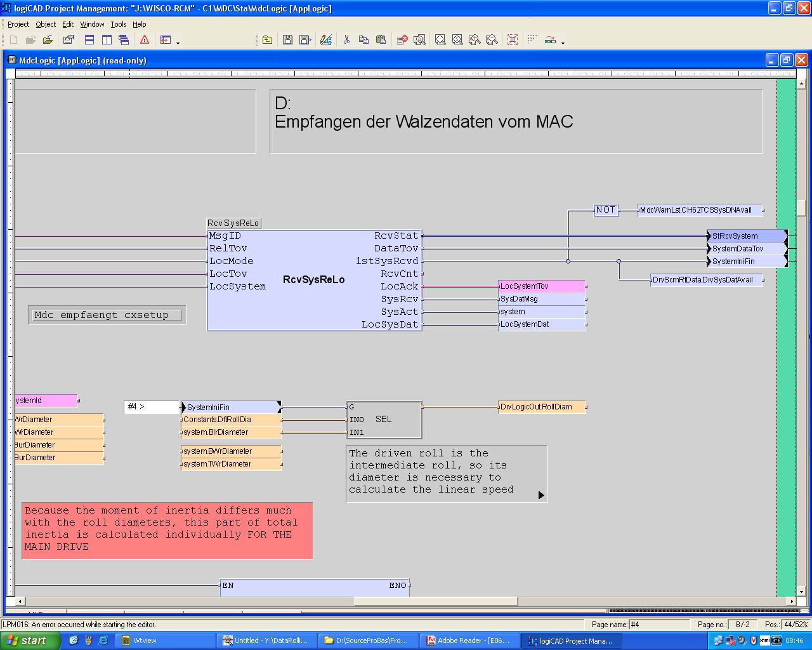Click the red fit-to-window icon
812x650 pixels.
click(x=513, y=40)
